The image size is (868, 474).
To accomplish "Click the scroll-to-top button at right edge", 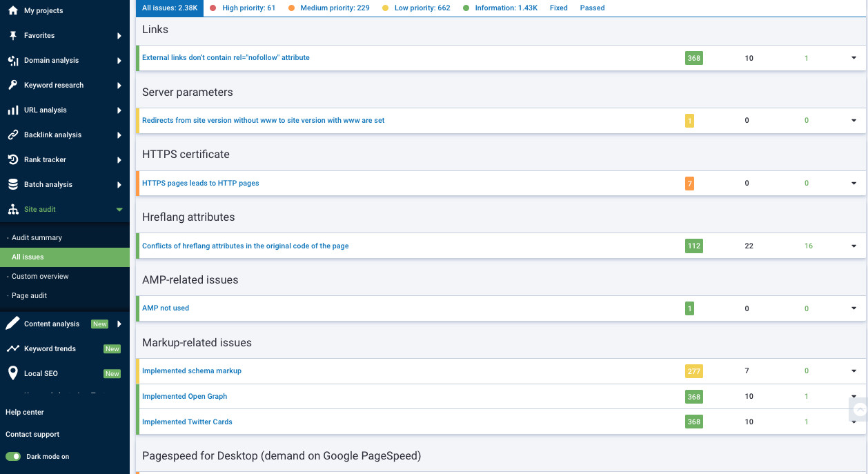I will pyautogui.click(x=859, y=410).
